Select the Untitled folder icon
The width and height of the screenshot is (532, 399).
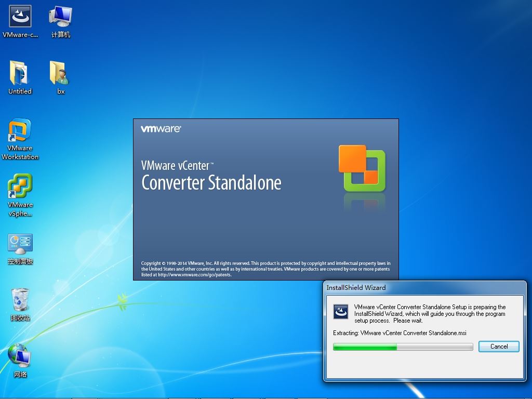(20, 78)
